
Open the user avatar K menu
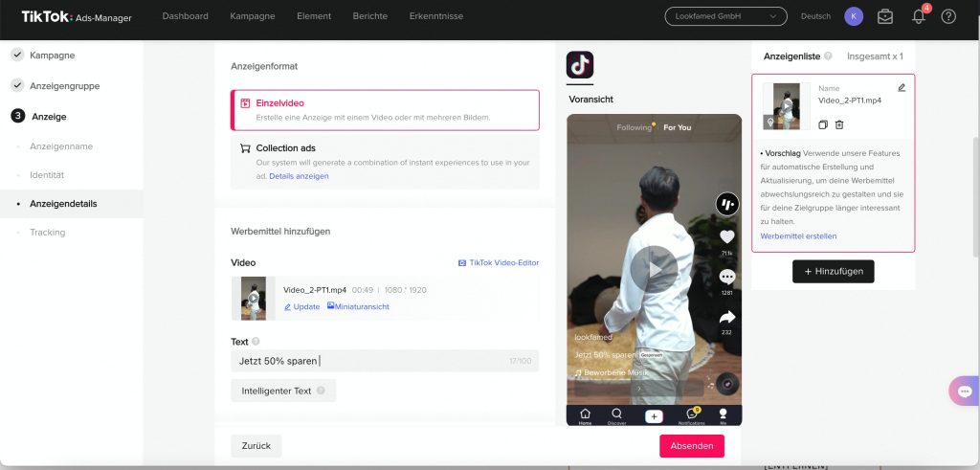point(853,17)
